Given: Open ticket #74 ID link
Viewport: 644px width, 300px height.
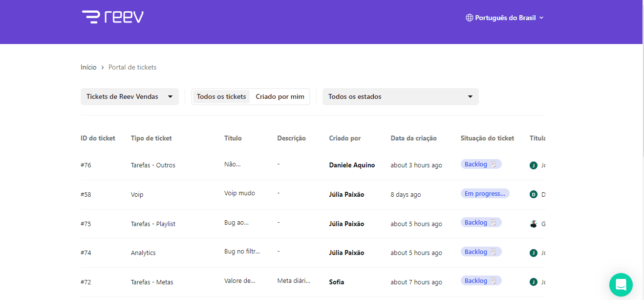Looking at the screenshot, I should 86,253.
